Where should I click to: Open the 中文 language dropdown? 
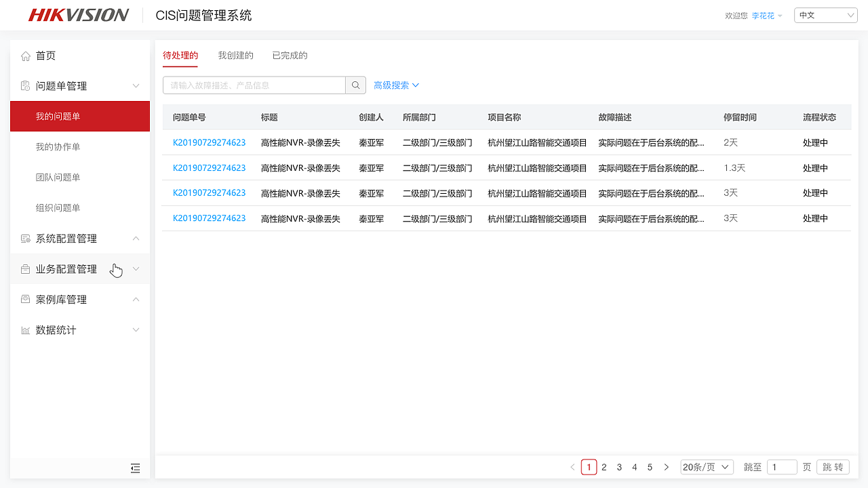(x=825, y=14)
